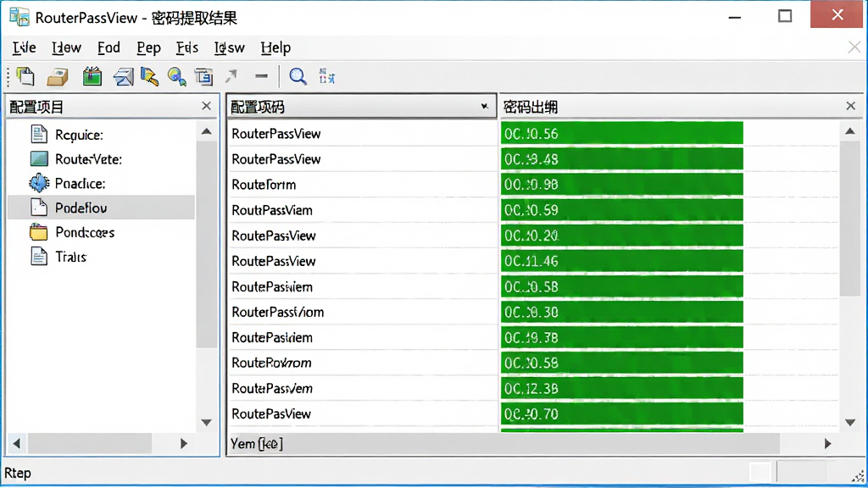Click the green bar showing 00.10.98
Image resolution: width=868 pixels, height=488 pixels.
tap(621, 185)
